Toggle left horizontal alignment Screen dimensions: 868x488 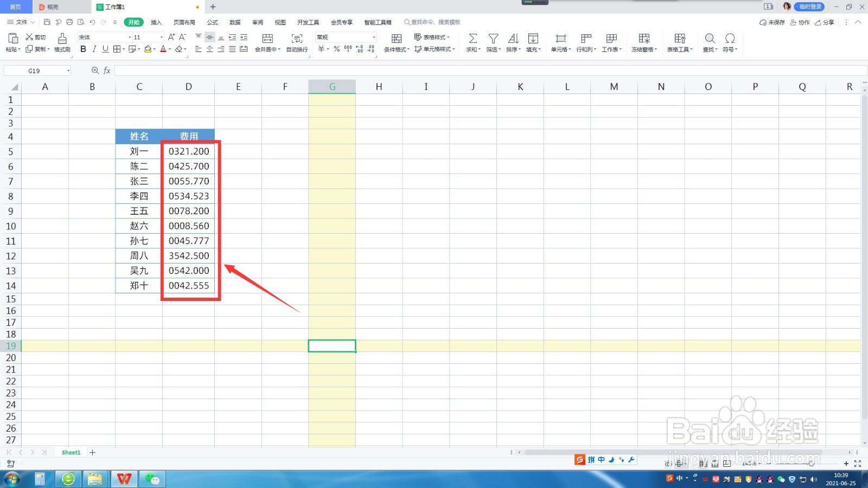click(199, 49)
